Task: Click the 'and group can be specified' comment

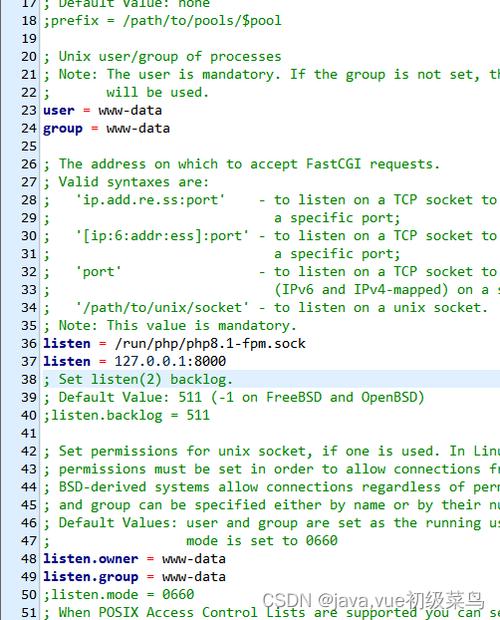Action: pos(272,505)
